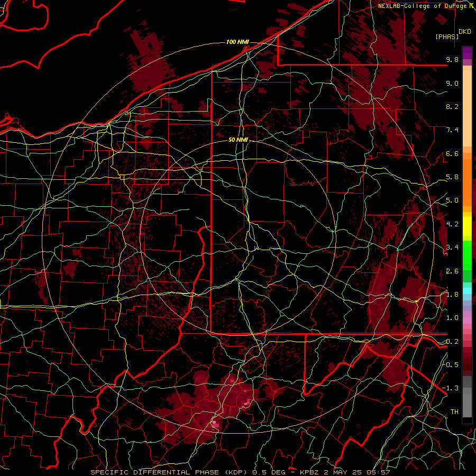The height and width of the screenshot is (476, 476).
Task: Select the DKD legend unit label
Action: point(465,32)
